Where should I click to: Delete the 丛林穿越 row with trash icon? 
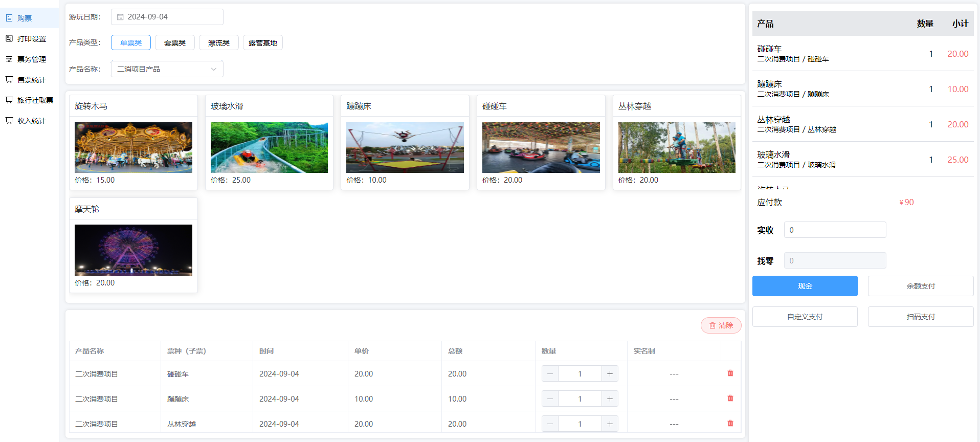[730, 423]
